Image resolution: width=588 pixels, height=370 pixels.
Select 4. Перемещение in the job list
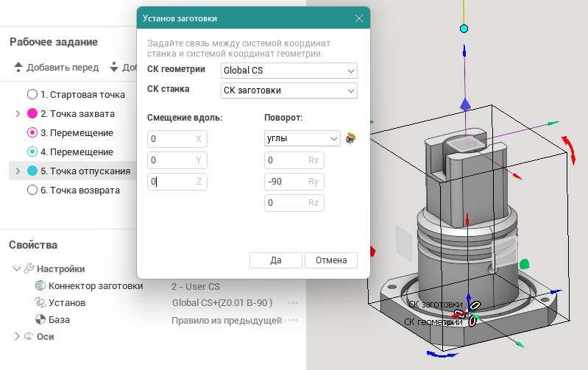pos(77,152)
